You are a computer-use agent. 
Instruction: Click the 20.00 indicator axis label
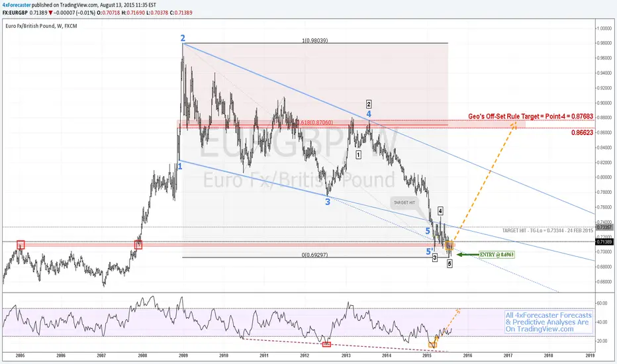(602, 341)
